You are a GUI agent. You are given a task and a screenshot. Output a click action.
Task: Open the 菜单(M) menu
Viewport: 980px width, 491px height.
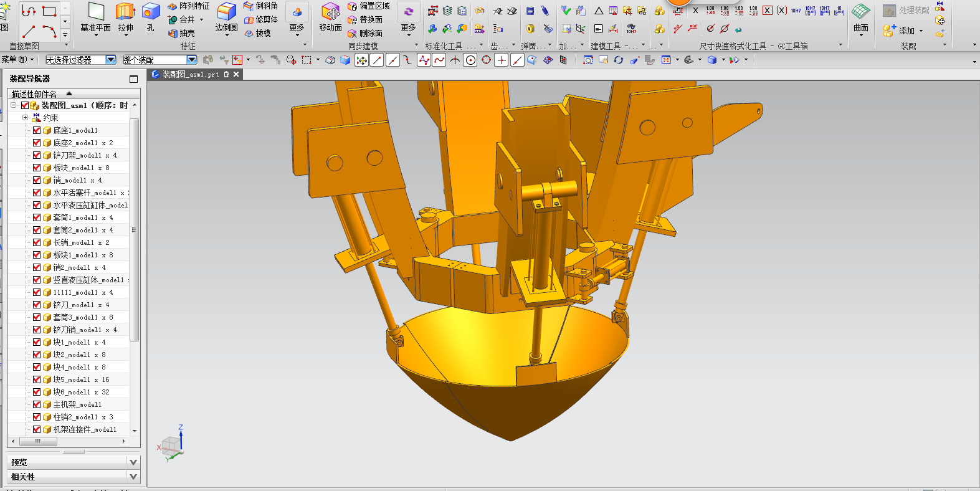(17, 60)
